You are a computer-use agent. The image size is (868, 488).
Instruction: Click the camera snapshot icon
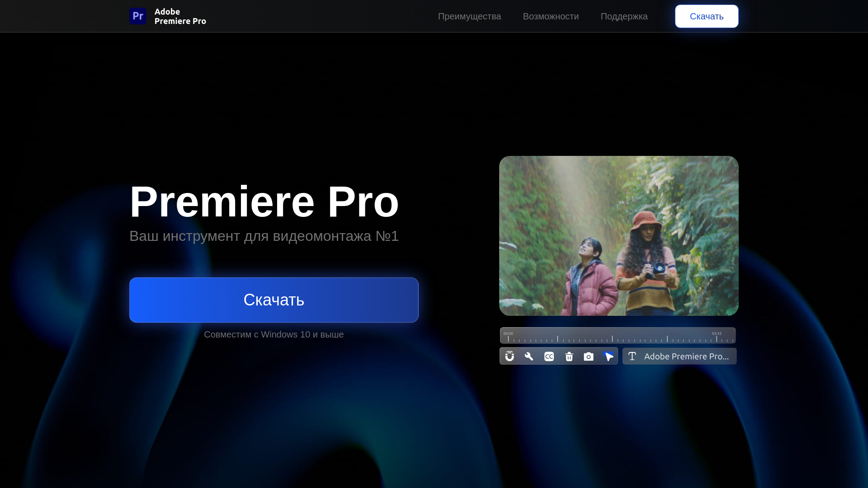coord(589,357)
